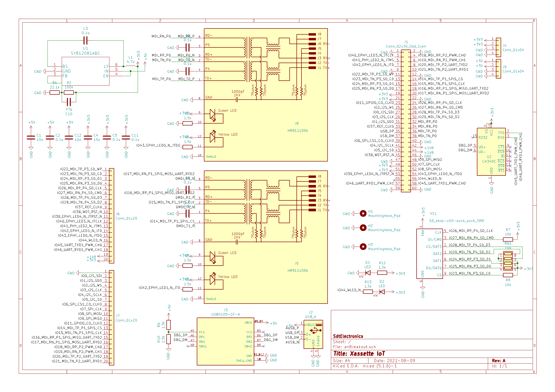
Task: Click the L1 4.7u inductor symbol
Action: (131, 66)
